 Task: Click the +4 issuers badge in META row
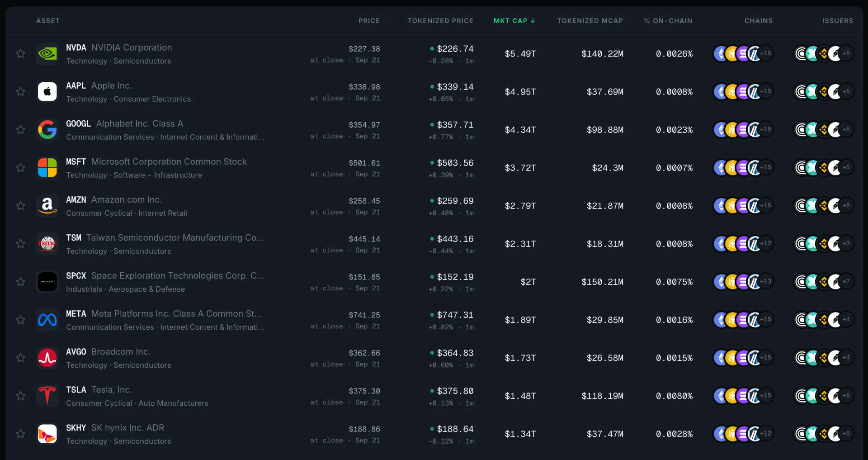[x=846, y=319]
